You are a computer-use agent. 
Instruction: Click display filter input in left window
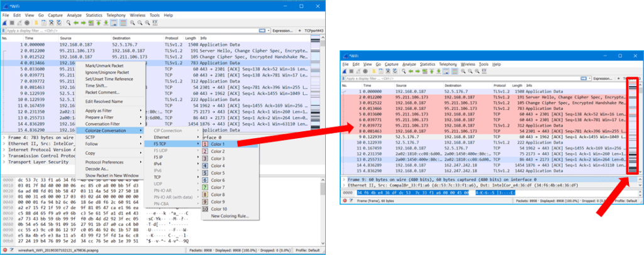(132, 31)
